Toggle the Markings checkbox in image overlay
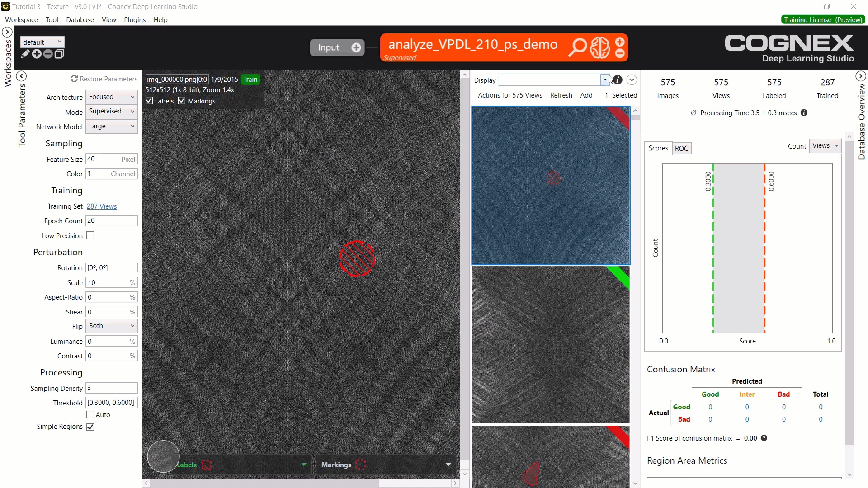 tap(182, 101)
